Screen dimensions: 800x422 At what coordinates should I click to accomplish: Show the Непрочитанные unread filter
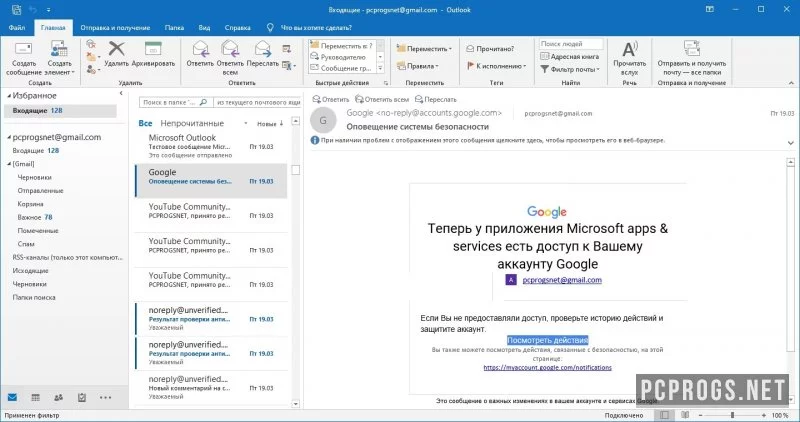click(x=192, y=123)
